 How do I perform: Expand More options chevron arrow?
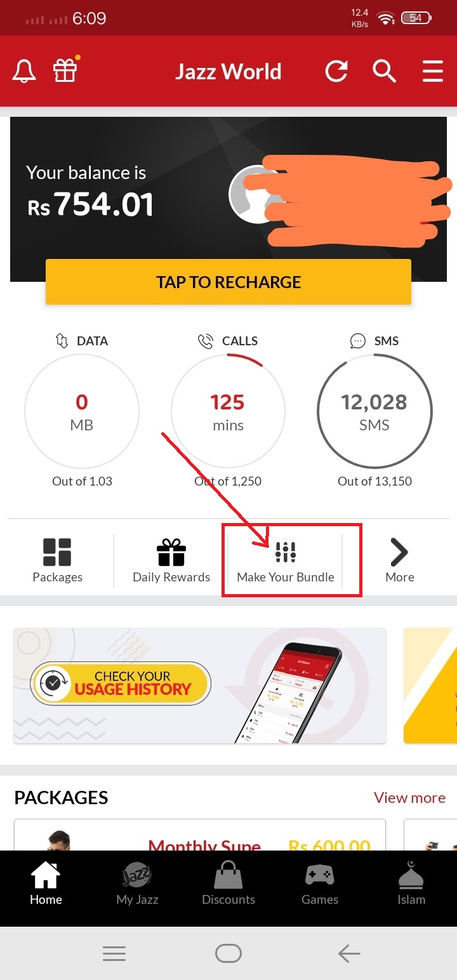tap(399, 560)
